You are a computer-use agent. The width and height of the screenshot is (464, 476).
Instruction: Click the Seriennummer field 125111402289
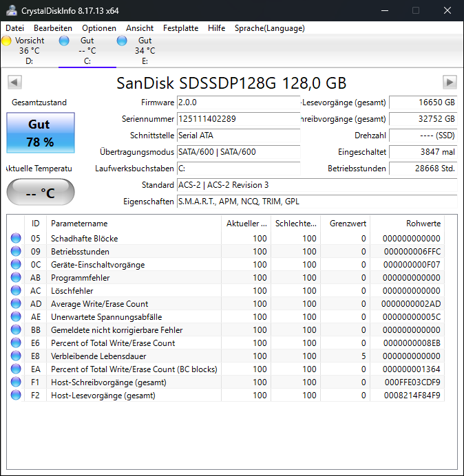coord(238,119)
